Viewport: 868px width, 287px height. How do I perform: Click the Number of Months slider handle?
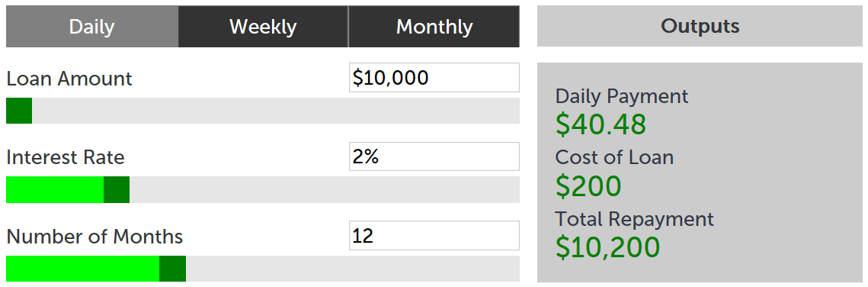[x=172, y=269]
